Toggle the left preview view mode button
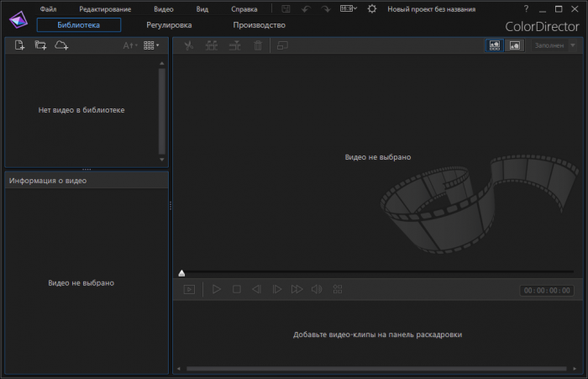 point(494,45)
